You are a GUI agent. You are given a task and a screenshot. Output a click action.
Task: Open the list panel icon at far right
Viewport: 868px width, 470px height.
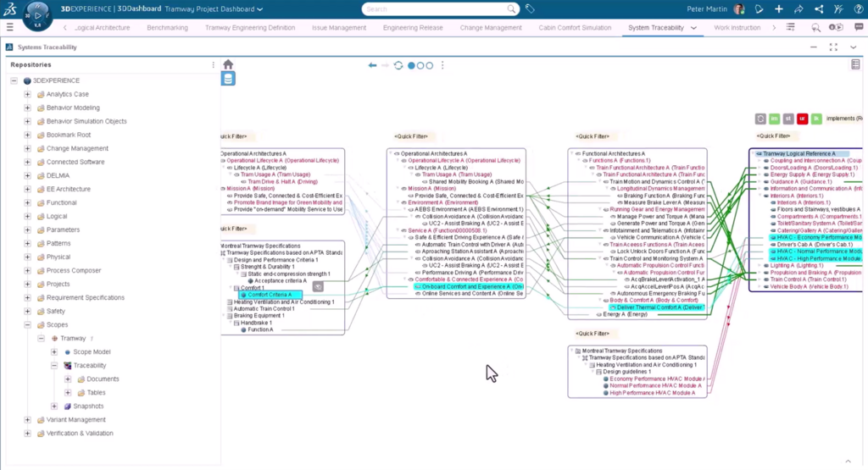tap(855, 64)
